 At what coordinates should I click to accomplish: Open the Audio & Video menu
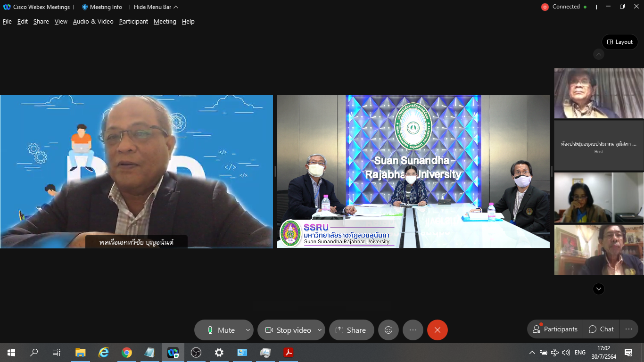[93, 22]
